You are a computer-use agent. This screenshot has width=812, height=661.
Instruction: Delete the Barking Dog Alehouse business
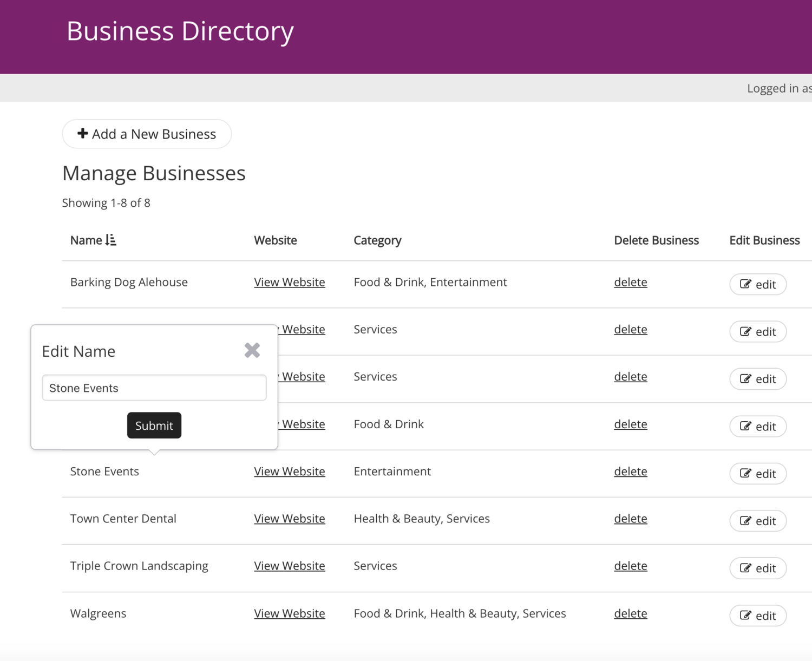click(x=630, y=282)
